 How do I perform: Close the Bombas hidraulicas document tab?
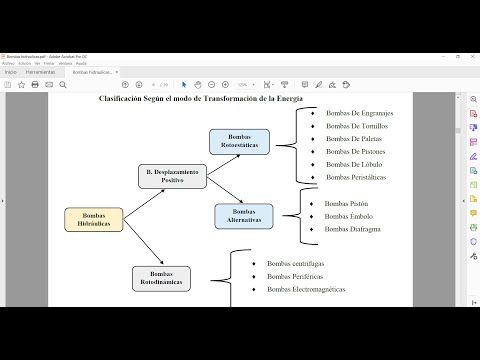[x=117, y=72]
